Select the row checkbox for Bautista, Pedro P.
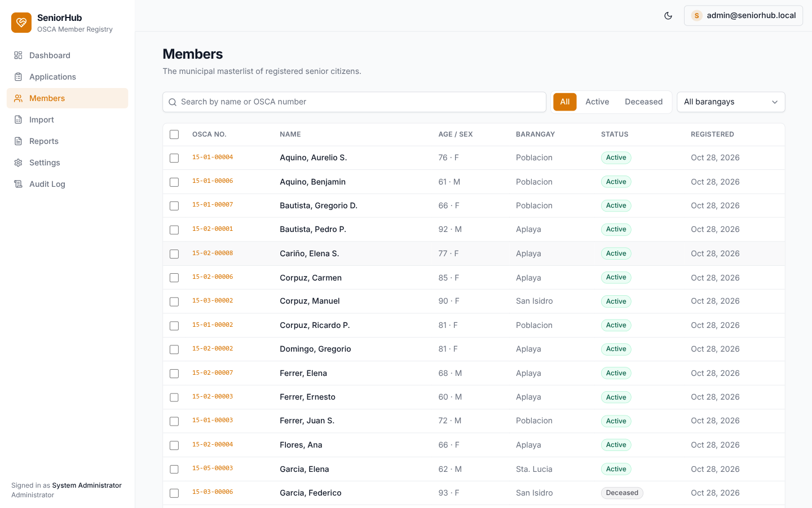This screenshot has height=508, width=812. [x=174, y=230]
